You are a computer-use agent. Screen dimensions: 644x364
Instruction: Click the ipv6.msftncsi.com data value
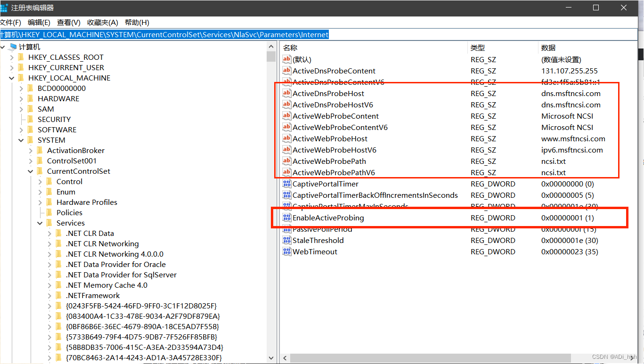tap(572, 150)
